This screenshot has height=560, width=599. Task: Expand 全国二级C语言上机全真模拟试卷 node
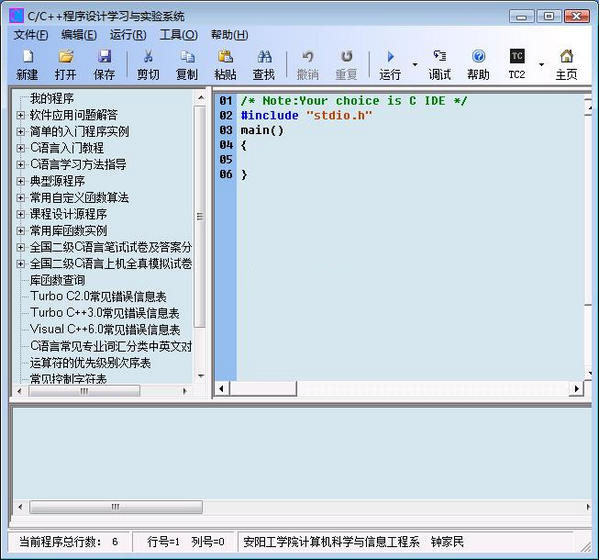pyautogui.click(x=21, y=264)
